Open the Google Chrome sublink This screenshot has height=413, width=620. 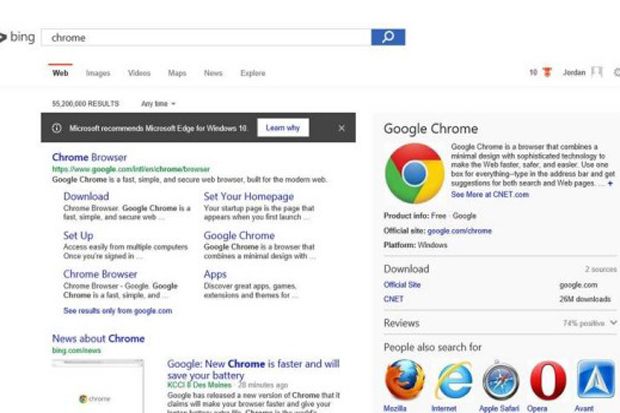(x=239, y=235)
